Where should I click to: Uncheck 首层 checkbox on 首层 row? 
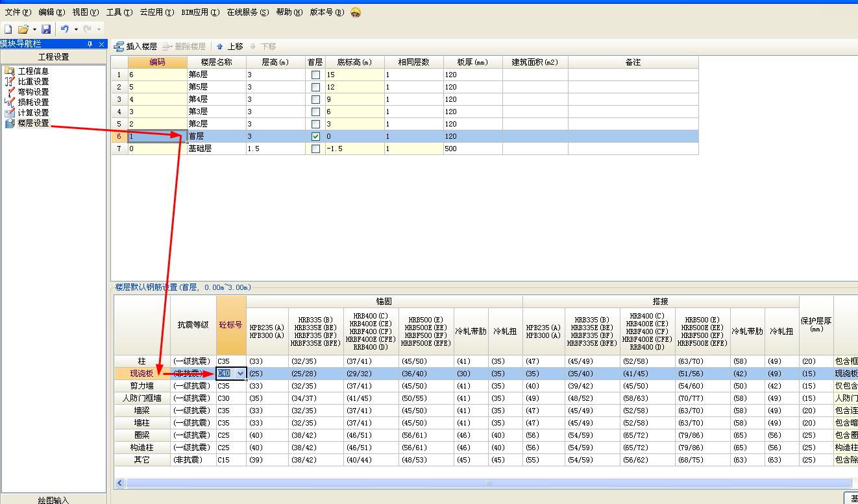click(315, 137)
